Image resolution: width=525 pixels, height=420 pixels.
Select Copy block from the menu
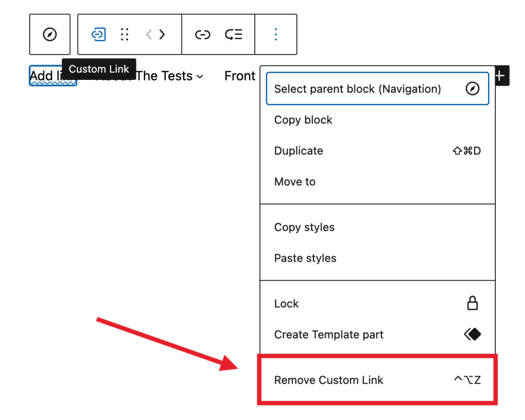pos(303,120)
